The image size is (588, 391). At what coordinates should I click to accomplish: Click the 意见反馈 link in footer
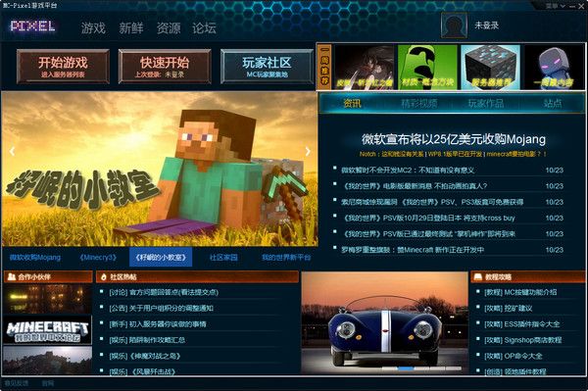[x=17, y=383]
